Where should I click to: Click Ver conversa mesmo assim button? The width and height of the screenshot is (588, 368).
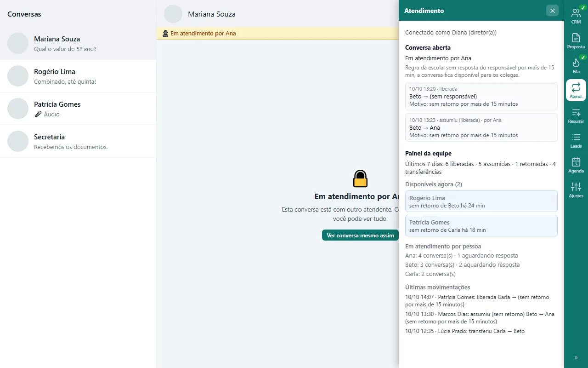tap(360, 235)
